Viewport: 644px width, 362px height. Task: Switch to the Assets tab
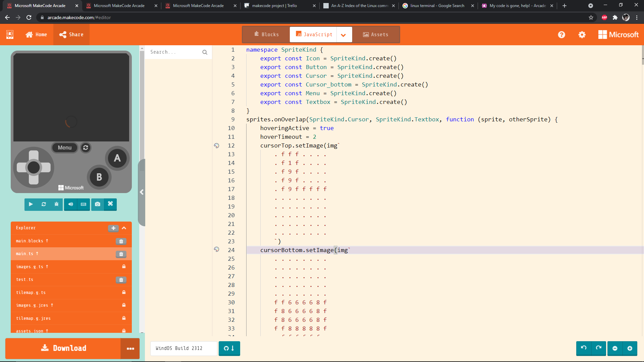376,35
